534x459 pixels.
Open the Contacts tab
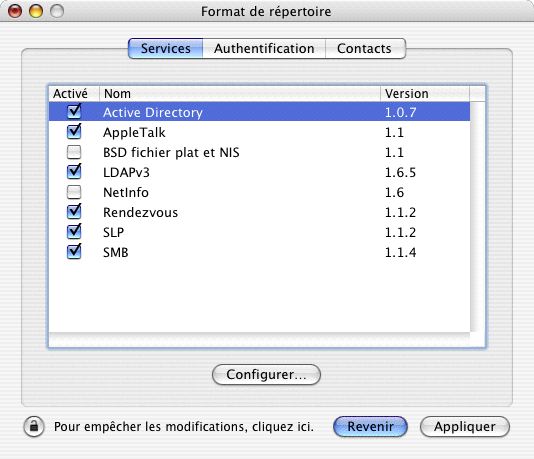(365, 48)
